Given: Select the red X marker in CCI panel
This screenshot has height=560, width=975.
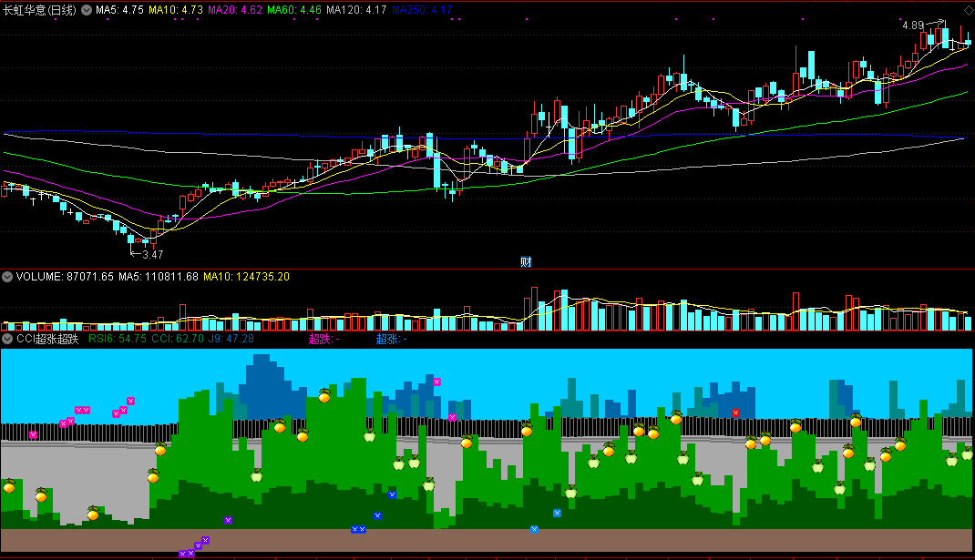Looking at the screenshot, I should coord(735,412).
